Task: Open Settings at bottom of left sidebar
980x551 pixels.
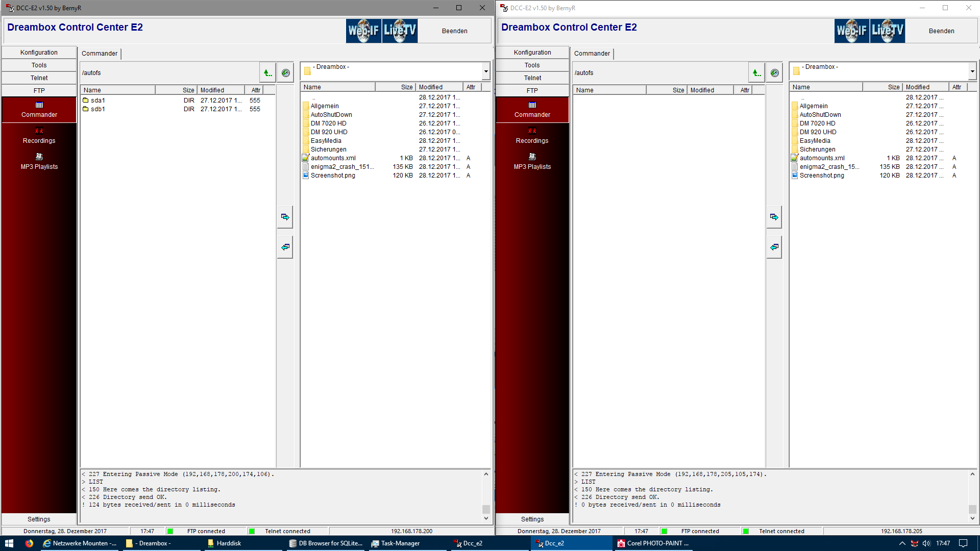Action: (x=39, y=519)
